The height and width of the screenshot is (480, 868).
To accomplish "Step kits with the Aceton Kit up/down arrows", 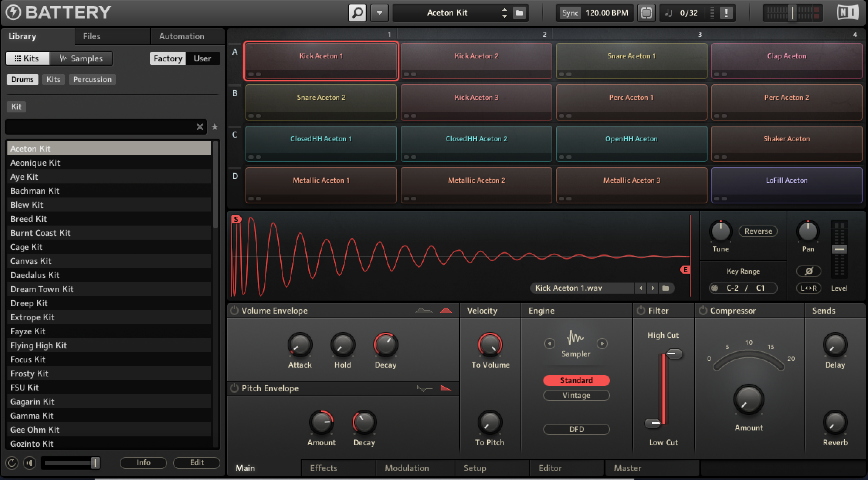I will pos(504,13).
